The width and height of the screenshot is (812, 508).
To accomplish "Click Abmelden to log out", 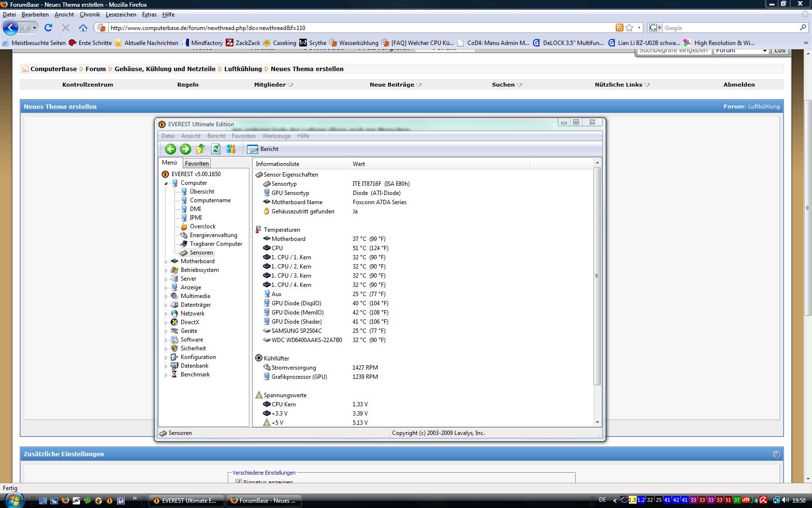I will [x=739, y=85].
